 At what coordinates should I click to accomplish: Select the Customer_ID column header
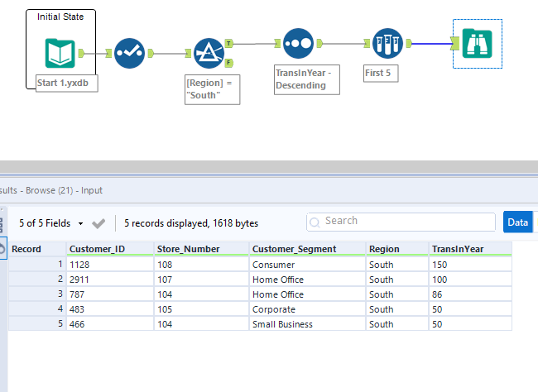(110, 249)
